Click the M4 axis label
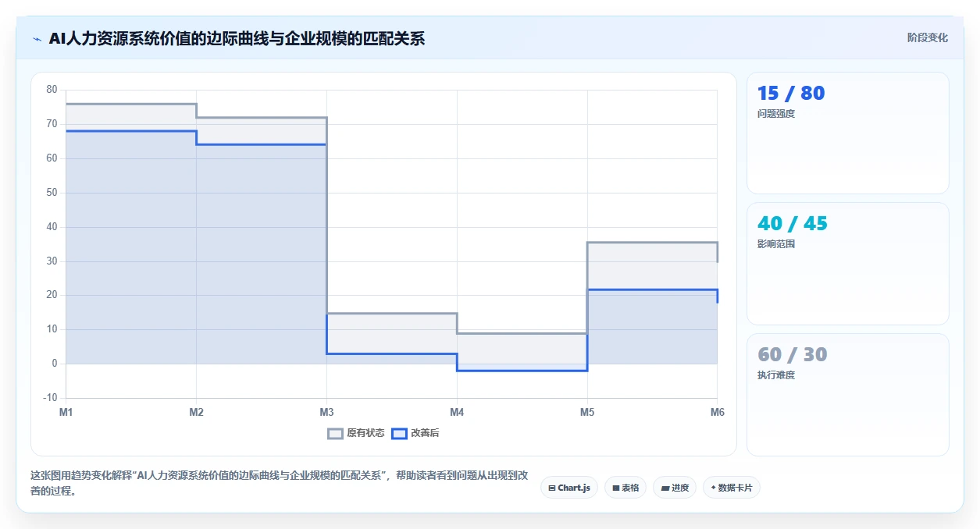 [x=457, y=412]
